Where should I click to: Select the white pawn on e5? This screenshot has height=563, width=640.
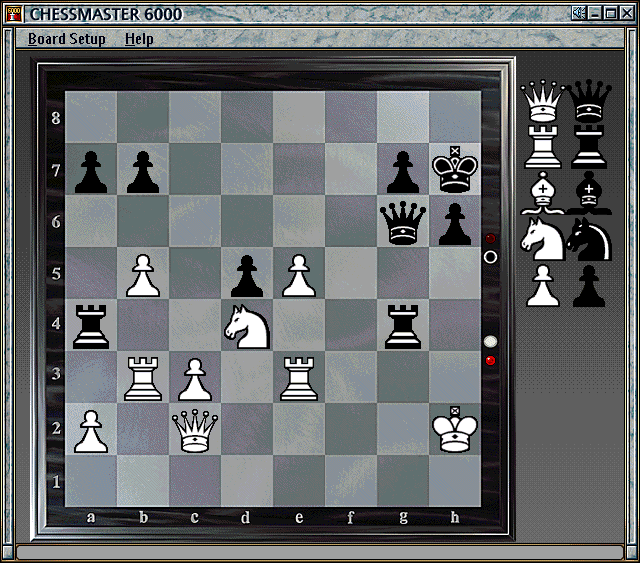pos(299,276)
